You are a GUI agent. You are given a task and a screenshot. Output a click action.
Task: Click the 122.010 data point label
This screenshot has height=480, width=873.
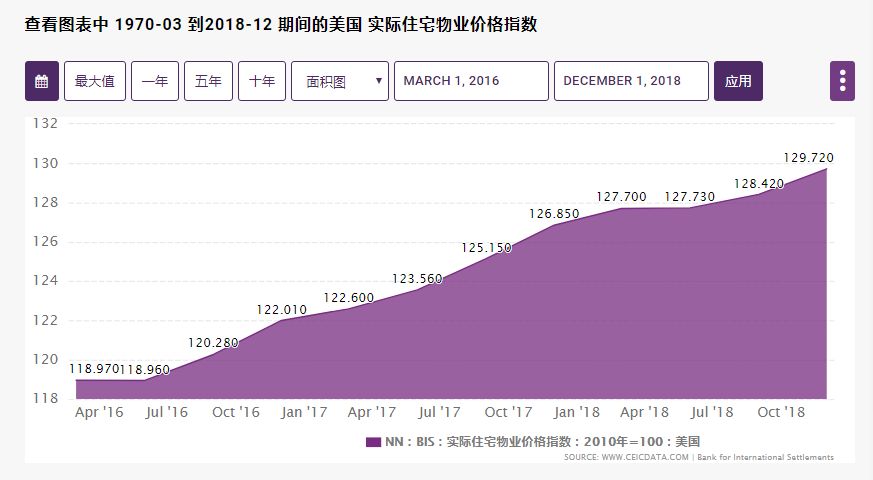282,310
